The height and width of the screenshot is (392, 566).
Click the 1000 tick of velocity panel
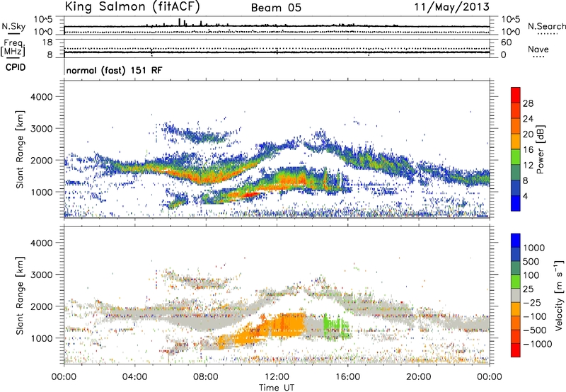click(42, 338)
